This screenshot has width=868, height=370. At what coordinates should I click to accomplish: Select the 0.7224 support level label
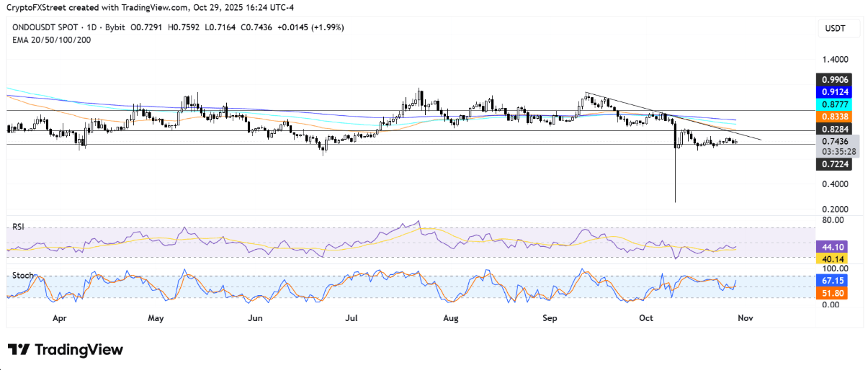pos(833,164)
